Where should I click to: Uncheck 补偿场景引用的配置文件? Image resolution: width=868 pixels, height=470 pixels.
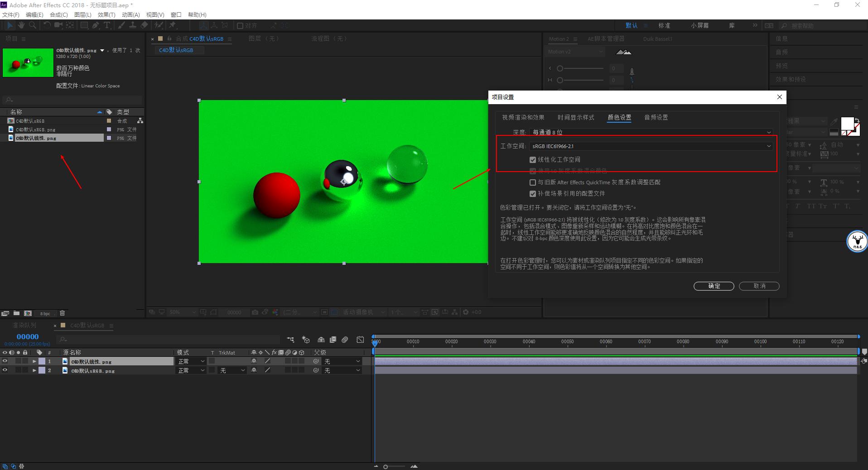tap(533, 194)
